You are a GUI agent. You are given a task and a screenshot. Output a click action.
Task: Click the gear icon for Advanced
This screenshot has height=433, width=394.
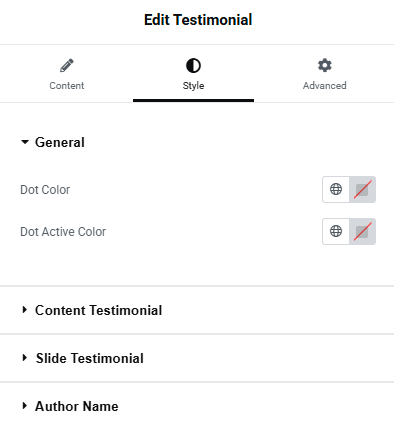pyautogui.click(x=325, y=65)
